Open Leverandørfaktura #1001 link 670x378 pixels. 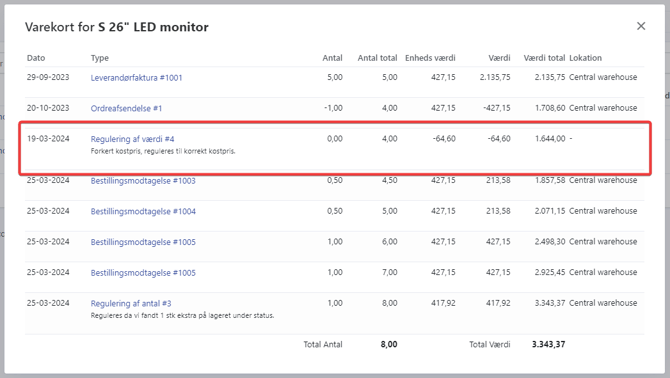point(136,78)
